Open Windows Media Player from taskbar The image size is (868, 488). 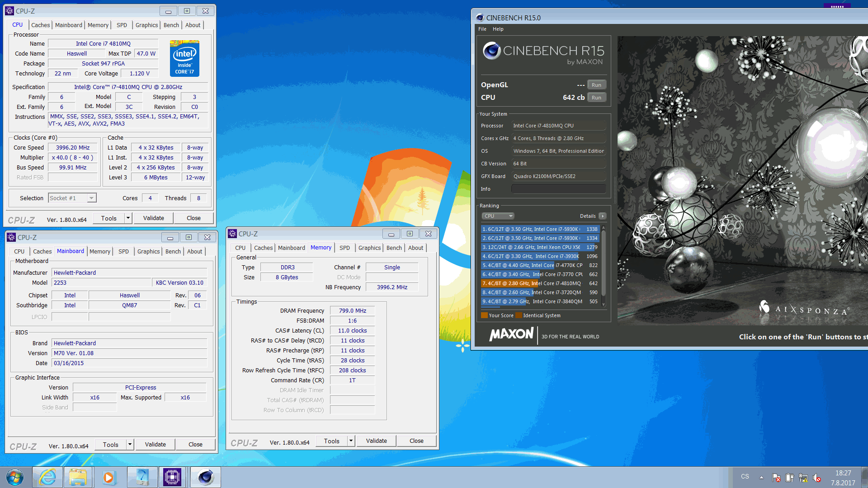[108, 477]
